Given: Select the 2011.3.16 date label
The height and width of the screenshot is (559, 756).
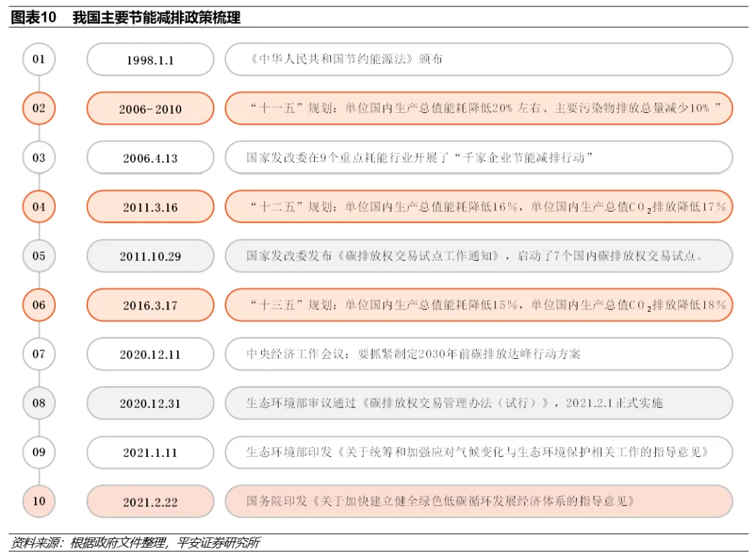Looking at the screenshot, I should click(x=150, y=207).
